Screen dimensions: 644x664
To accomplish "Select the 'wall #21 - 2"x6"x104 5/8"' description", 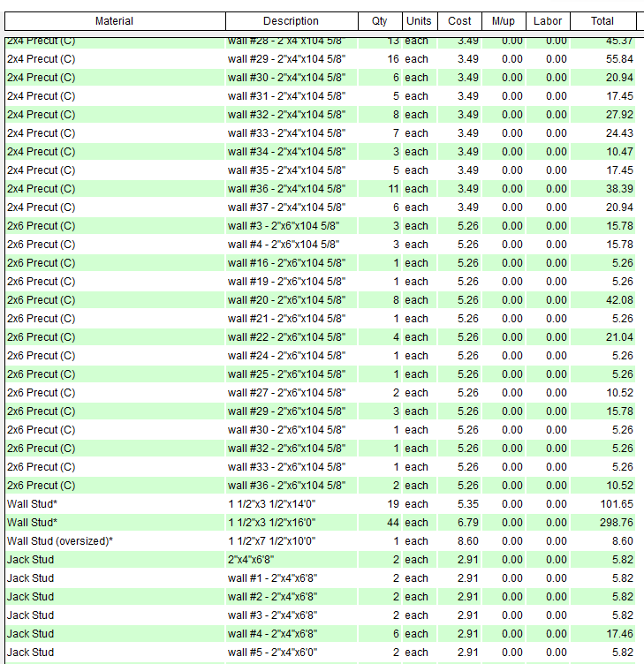I will 292,319.
